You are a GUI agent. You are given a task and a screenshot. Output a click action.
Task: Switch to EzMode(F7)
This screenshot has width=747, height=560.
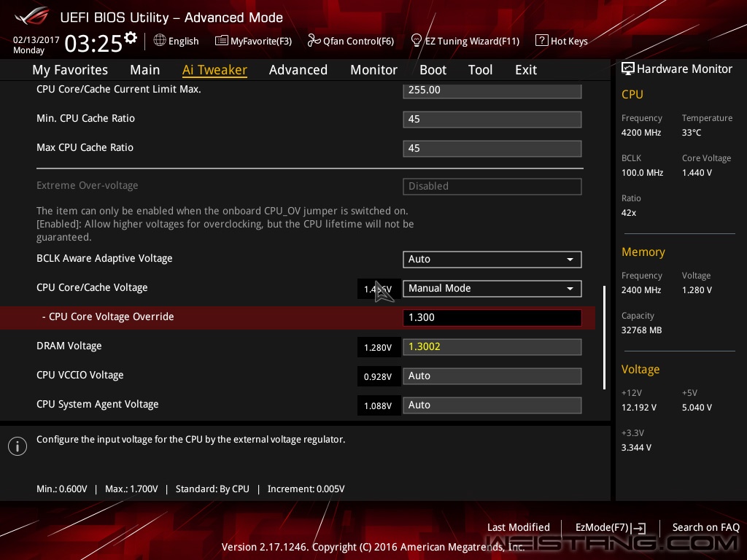[x=611, y=528]
